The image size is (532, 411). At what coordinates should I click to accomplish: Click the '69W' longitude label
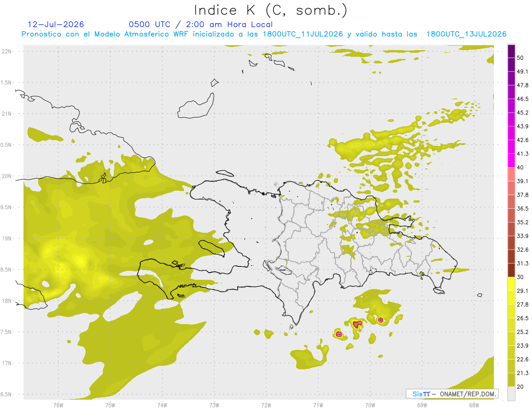422,405
